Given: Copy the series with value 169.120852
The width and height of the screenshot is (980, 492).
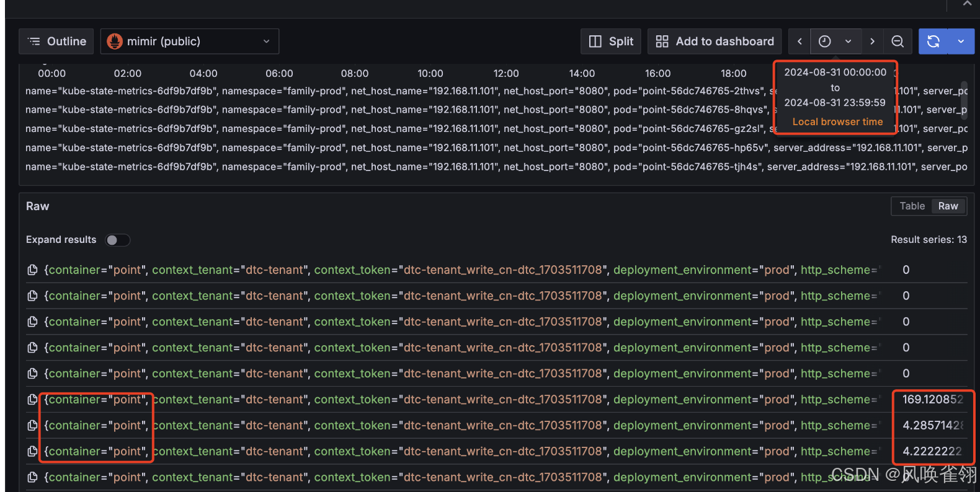Looking at the screenshot, I should point(32,400).
